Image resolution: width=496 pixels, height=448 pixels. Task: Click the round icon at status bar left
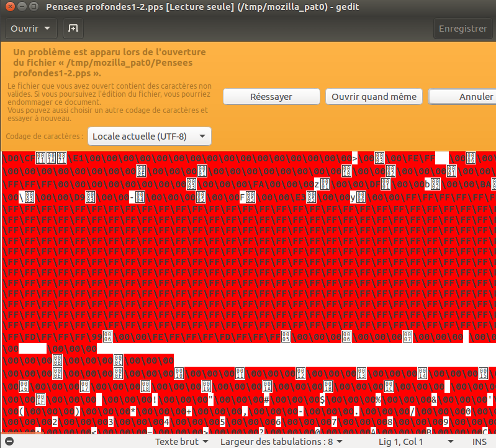(9, 442)
